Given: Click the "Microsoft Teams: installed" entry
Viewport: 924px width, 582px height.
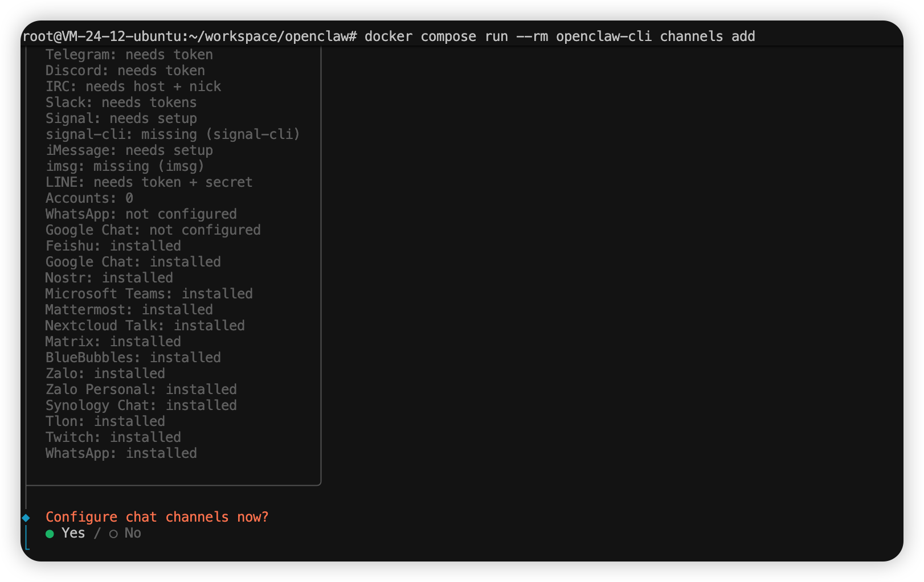Looking at the screenshot, I should pyautogui.click(x=149, y=294).
